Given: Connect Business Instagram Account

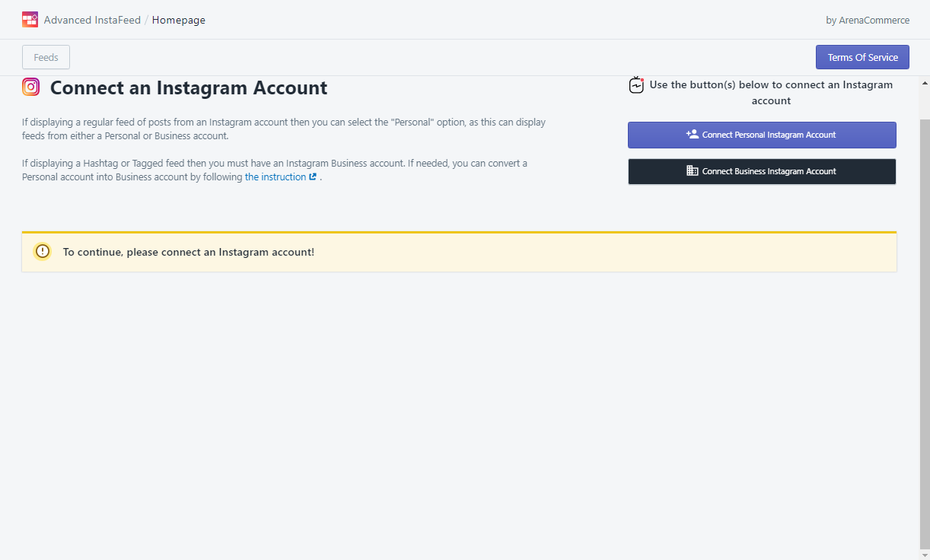Looking at the screenshot, I should pyautogui.click(x=762, y=171).
